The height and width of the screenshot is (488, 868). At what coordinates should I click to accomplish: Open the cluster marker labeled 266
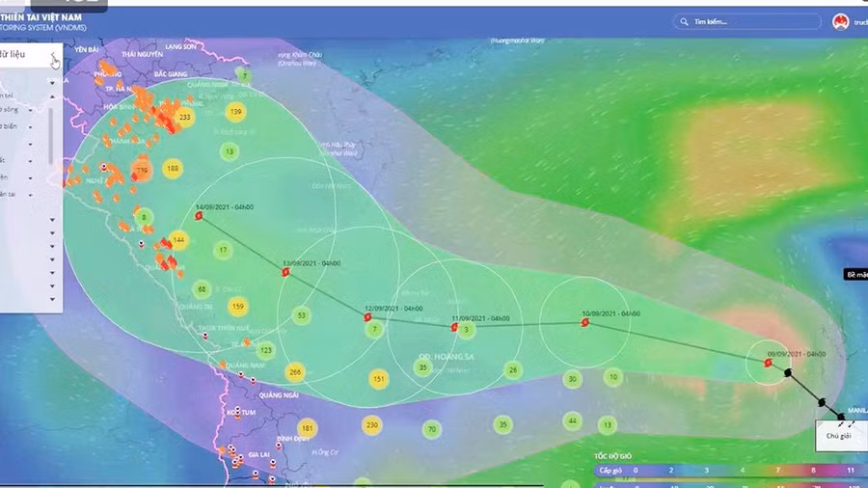tap(295, 372)
